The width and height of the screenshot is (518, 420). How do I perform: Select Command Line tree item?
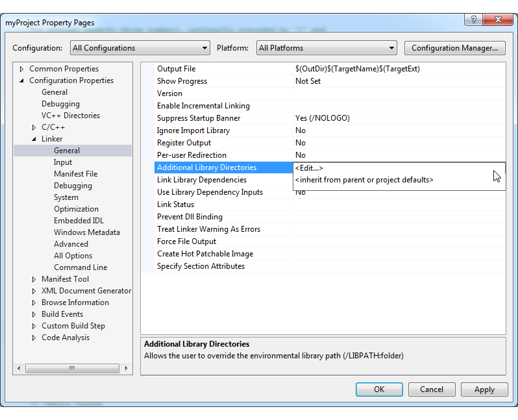pos(80,267)
